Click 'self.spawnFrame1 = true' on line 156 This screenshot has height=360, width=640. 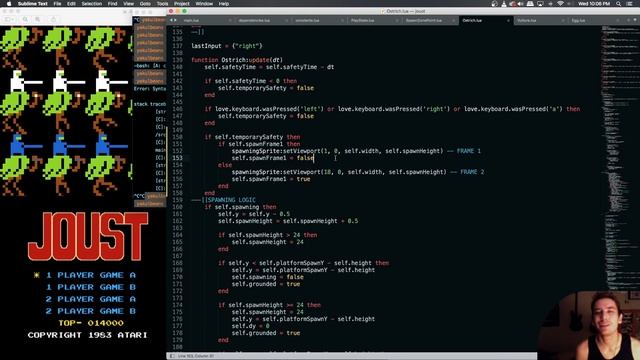[271, 179]
